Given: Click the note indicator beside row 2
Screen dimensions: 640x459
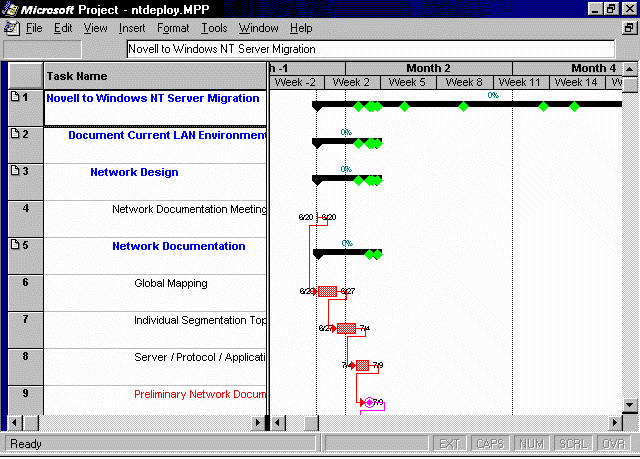Looking at the screenshot, I should (x=15, y=135).
